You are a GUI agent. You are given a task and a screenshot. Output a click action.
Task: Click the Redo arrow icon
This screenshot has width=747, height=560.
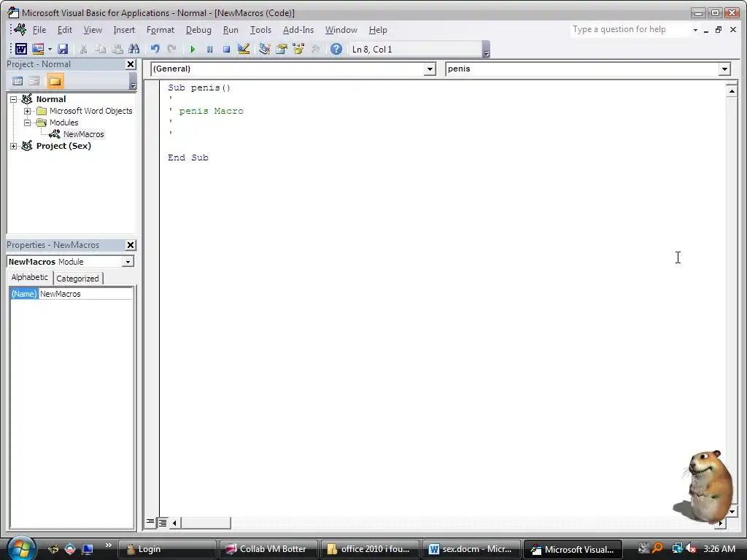pyautogui.click(x=171, y=49)
